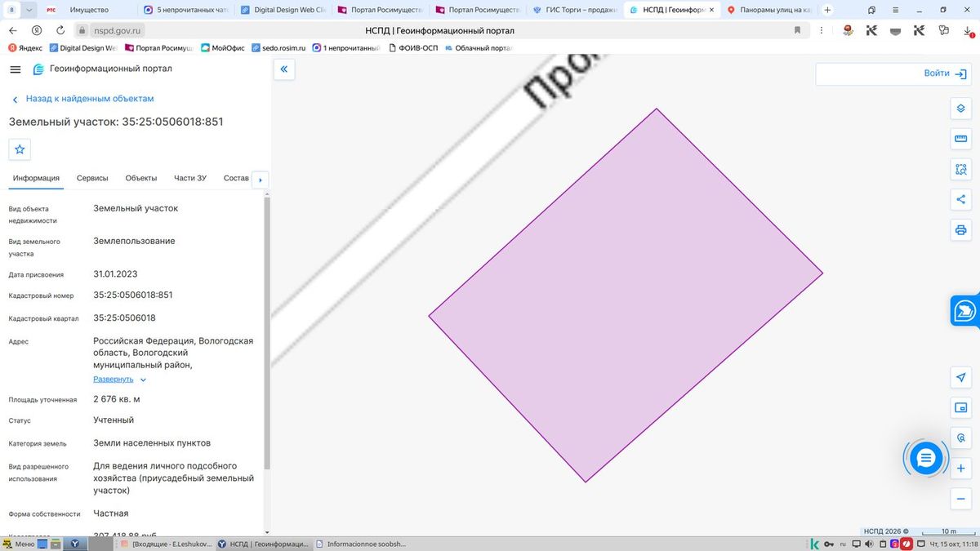Open Informacionnoe soobsh taskbar window
The height and width of the screenshot is (551, 980).
coord(361,544)
